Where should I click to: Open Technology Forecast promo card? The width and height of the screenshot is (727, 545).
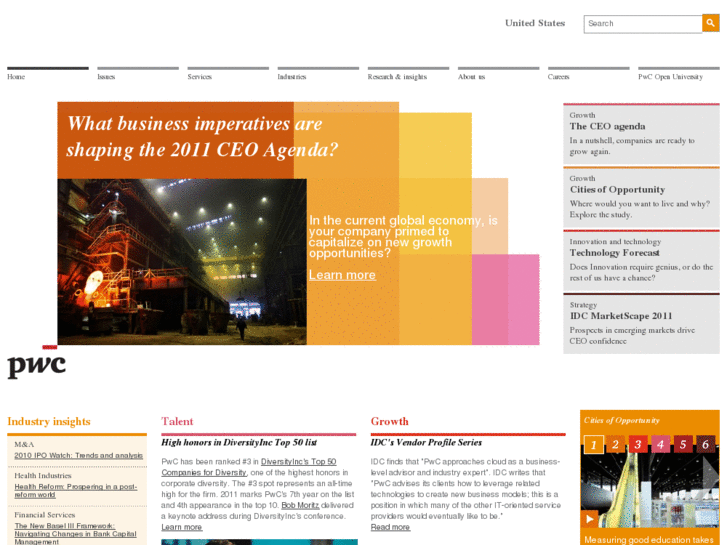tap(641, 261)
